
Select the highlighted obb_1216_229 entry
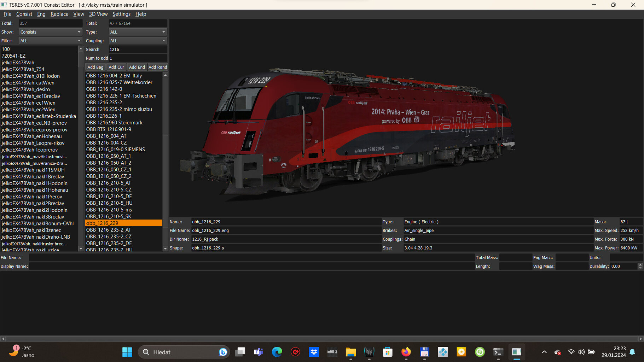pos(124,223)
